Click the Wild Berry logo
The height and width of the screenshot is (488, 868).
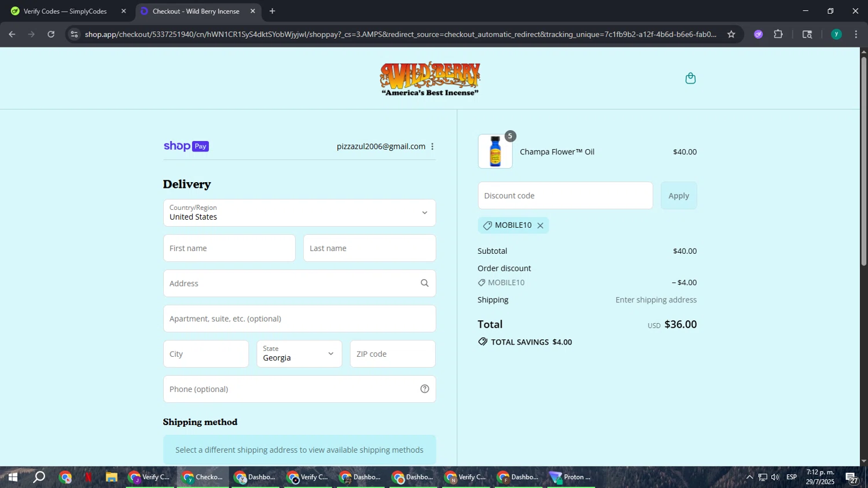point(430,79)
